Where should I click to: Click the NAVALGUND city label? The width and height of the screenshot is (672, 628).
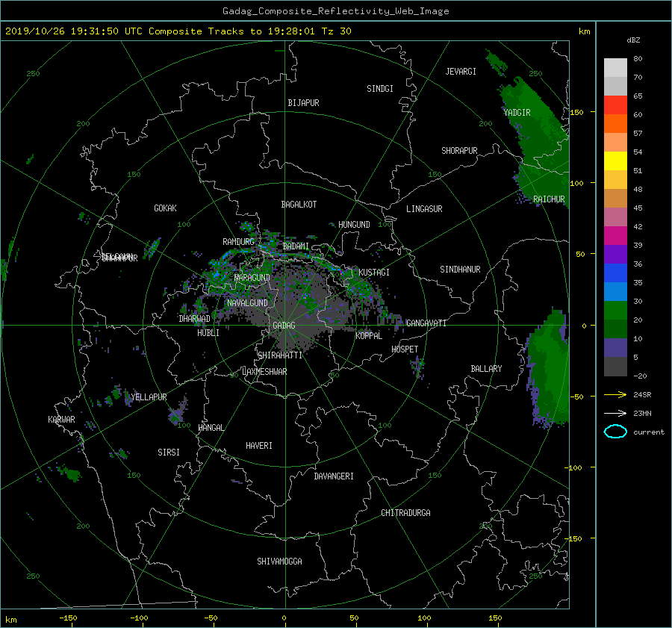tap(247, 302)
